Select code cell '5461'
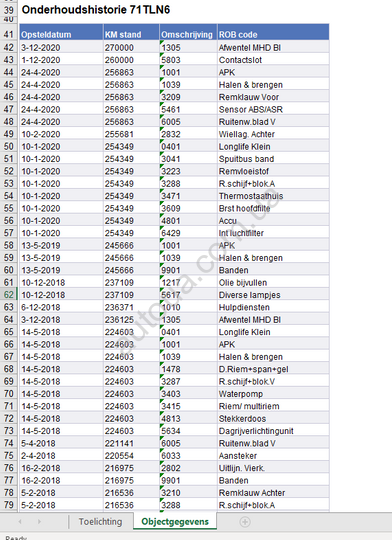This screenshot has width=392, height=540. pyautogui.click(x=188, y=110)
